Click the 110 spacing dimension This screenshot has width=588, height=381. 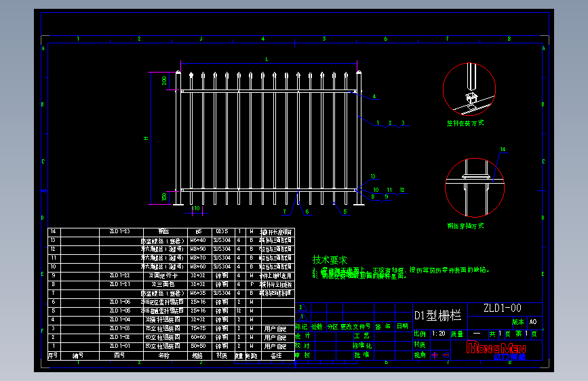[x=196, y=208]
